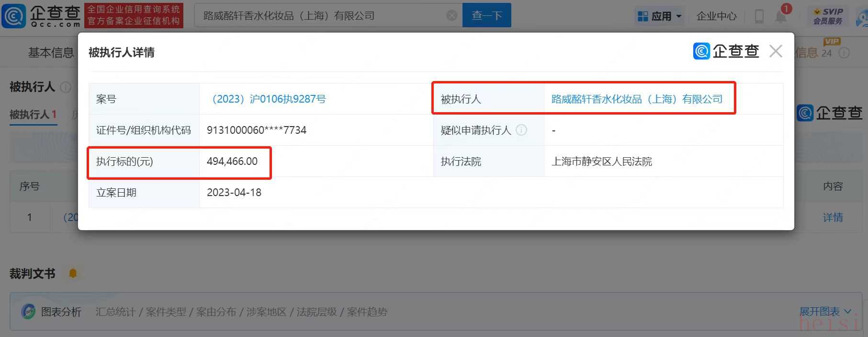Click info icon beside 疑似申请执行人
Image resolution: width=868 pixels, height=337 pixels.
[522, 130]
